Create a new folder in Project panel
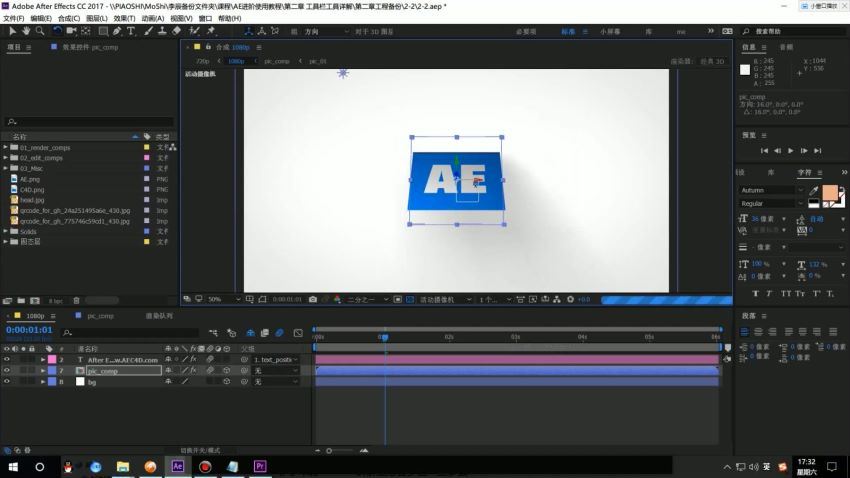Screen dimensions: 850x478 (x=21, y=300)
